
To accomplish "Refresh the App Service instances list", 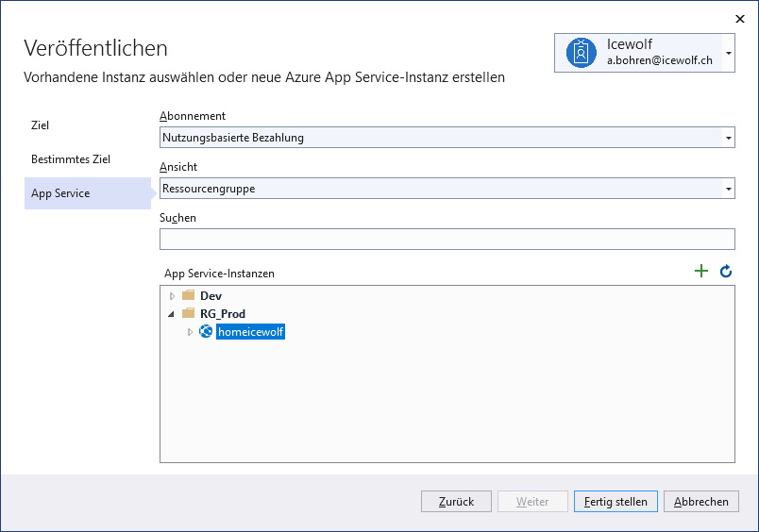I will 726,272.
